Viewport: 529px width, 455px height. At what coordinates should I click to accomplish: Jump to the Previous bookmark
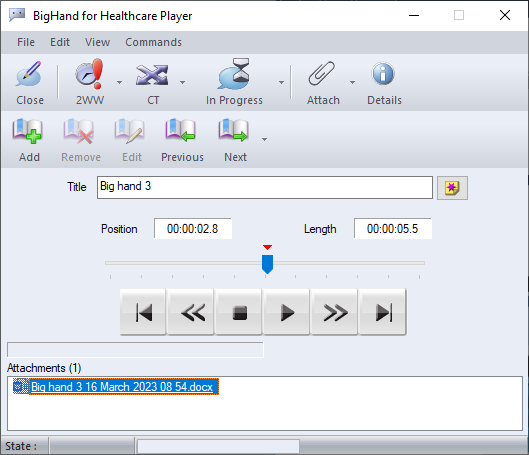(180, 131)
